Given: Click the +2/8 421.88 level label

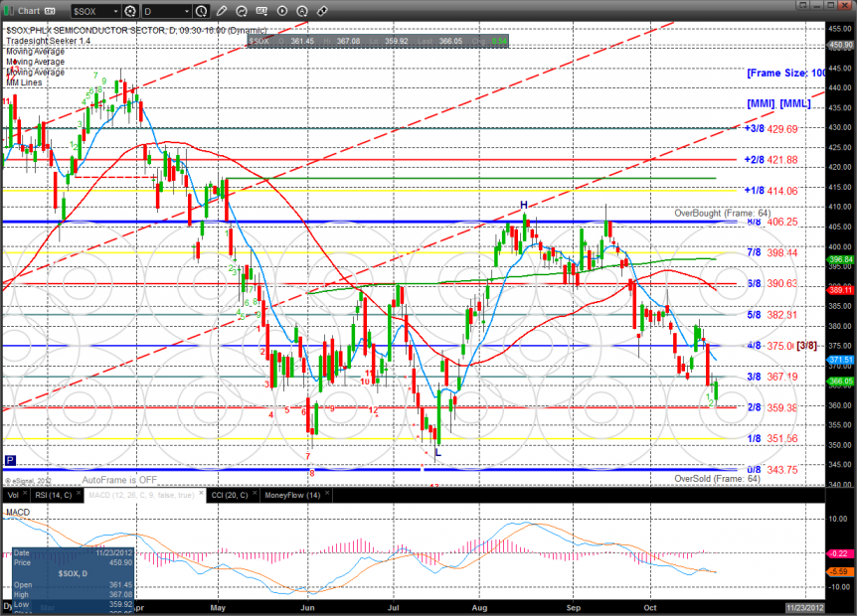Looking at the screenshot, I should (771, 160).
